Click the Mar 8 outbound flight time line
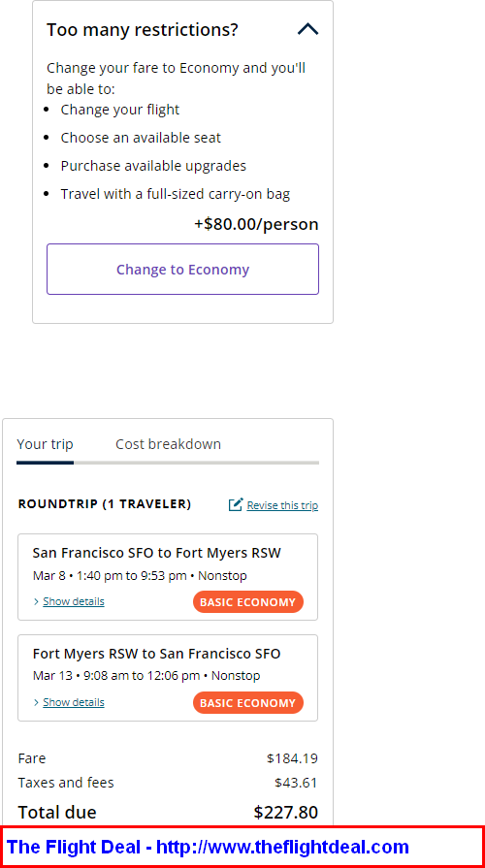 pyautogui.click(x=140, y=576)
